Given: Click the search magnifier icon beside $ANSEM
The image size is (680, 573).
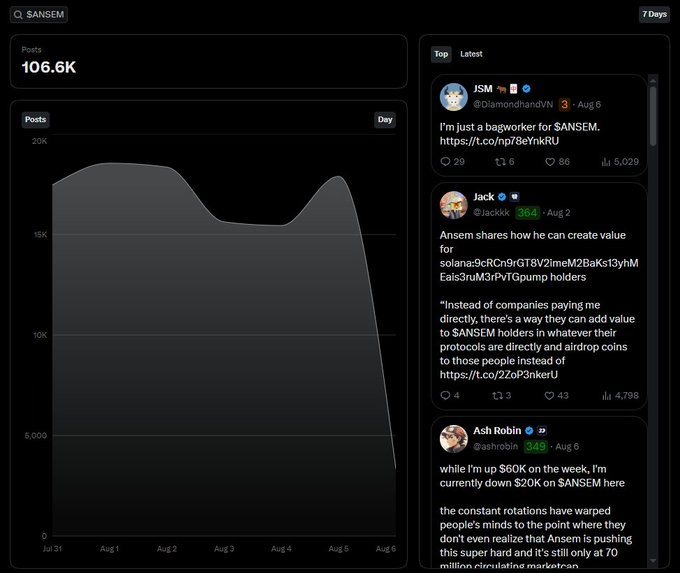Looking at the screenshot, I should click(18, 15).
